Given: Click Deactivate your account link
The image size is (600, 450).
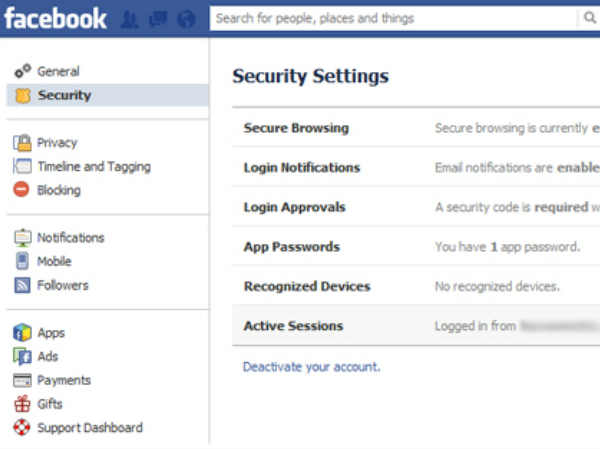Looking at the screenshot, I should [311, 367].
